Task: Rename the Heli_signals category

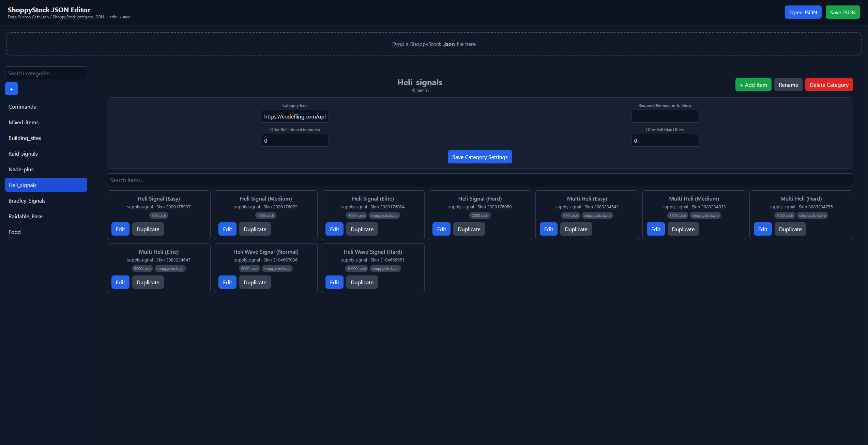Action: pos(788,85)
